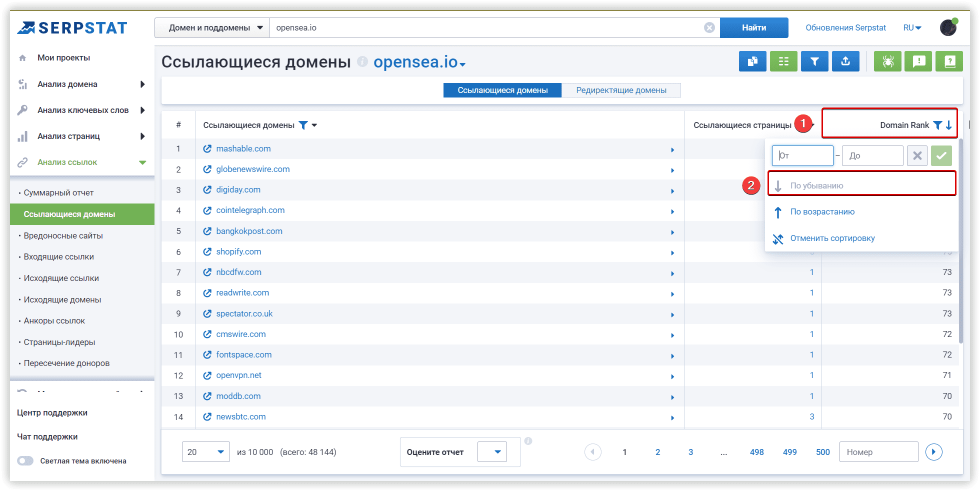Go to previous page arrow button
Viewport: 980px width, 491px height.
tap(593, 452)
